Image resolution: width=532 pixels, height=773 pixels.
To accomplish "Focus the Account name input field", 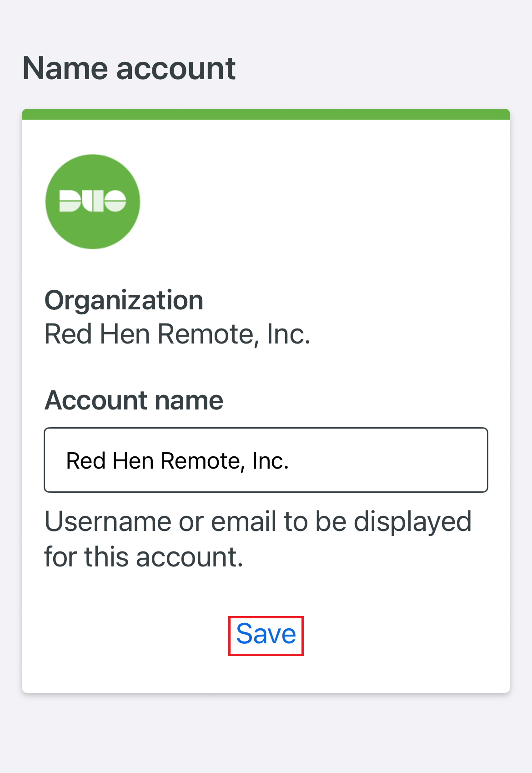I will coord(266,460).
